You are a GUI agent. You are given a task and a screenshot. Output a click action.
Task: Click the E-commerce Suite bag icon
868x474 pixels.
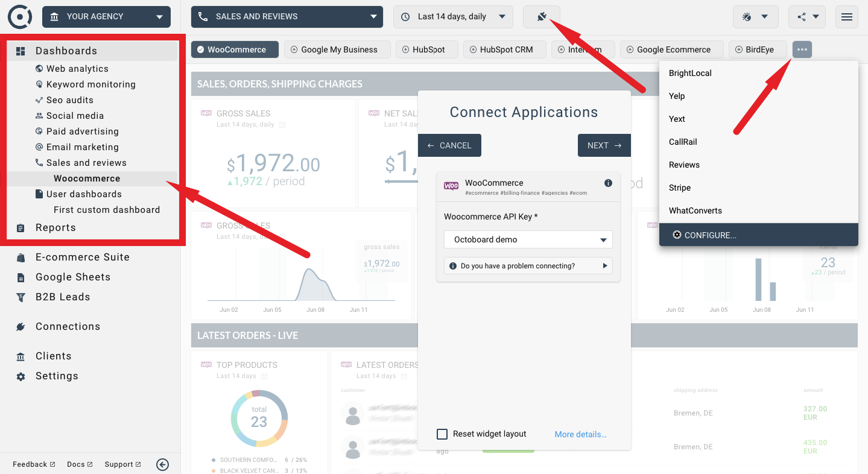(x=21, y=258)
